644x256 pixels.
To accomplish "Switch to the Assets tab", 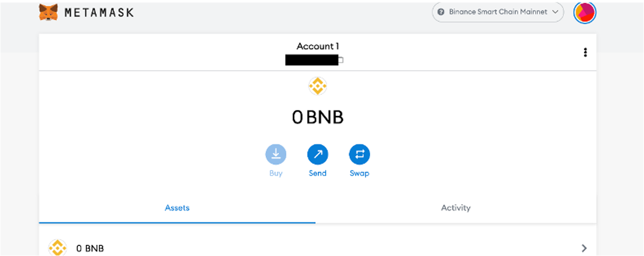I will coord(177,208).
